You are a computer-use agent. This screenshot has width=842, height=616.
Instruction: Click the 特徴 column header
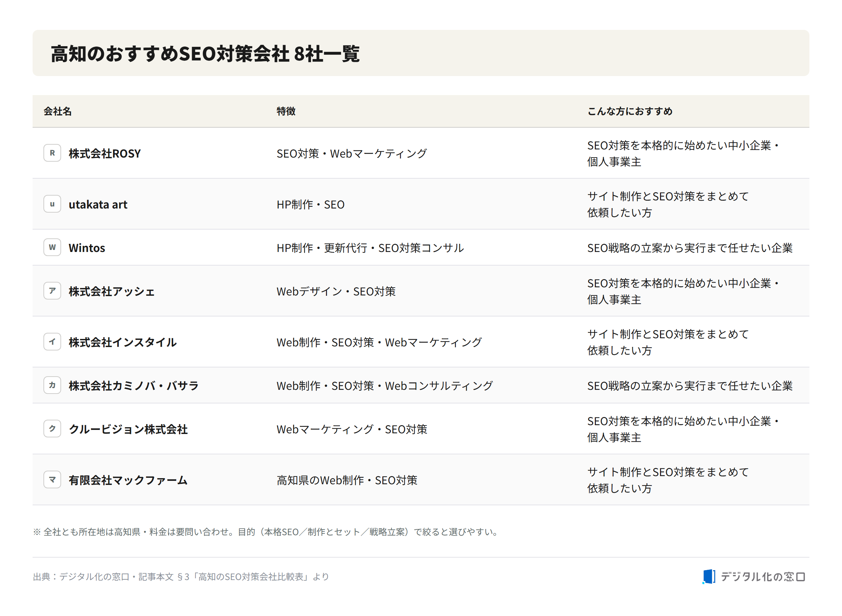[x=286, y=111]
